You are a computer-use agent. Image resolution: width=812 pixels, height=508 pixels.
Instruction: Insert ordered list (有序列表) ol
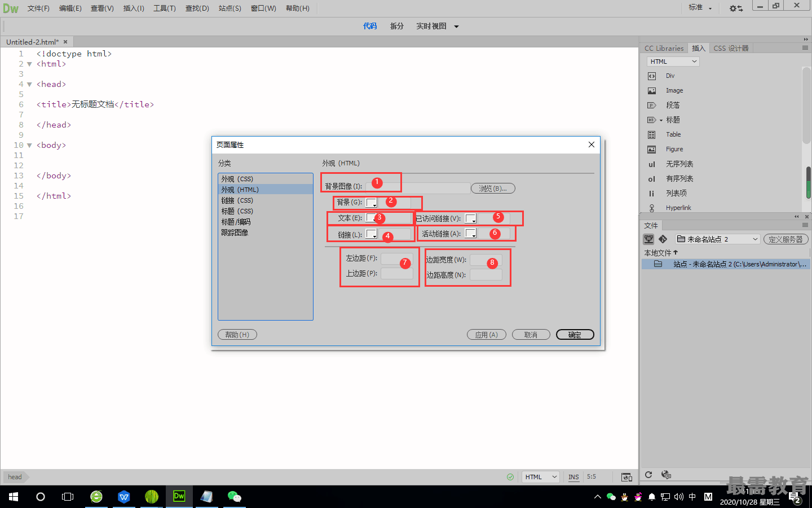[x=679, y=178]
